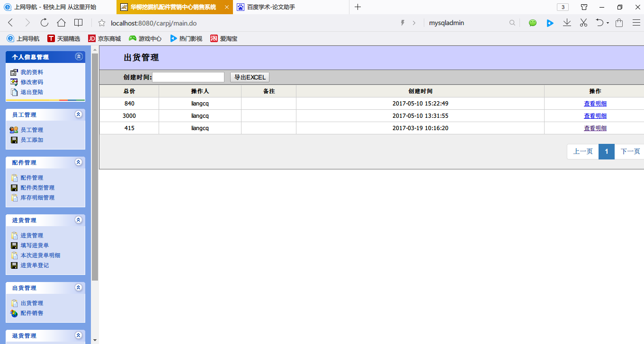The width and height of the screenshot is (644, 344).
Task: Open 进货管理 sidebar link
Action: pyautogui.click(x=32, y=236)
